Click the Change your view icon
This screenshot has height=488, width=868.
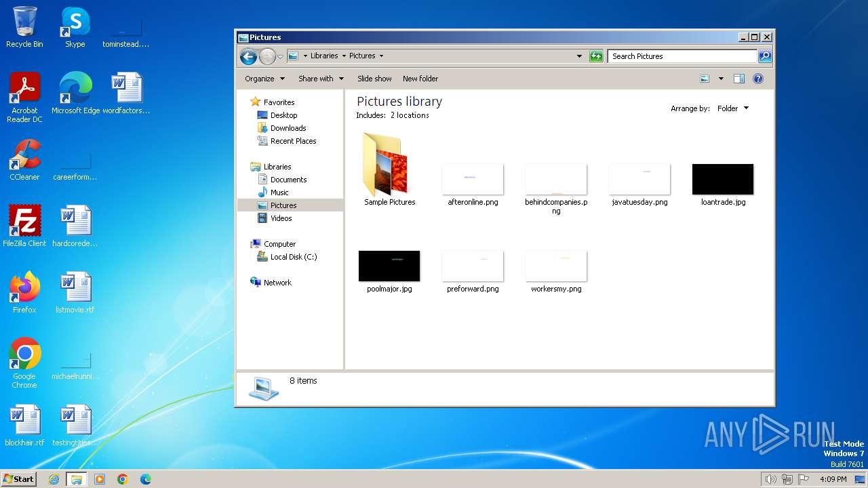705,79
